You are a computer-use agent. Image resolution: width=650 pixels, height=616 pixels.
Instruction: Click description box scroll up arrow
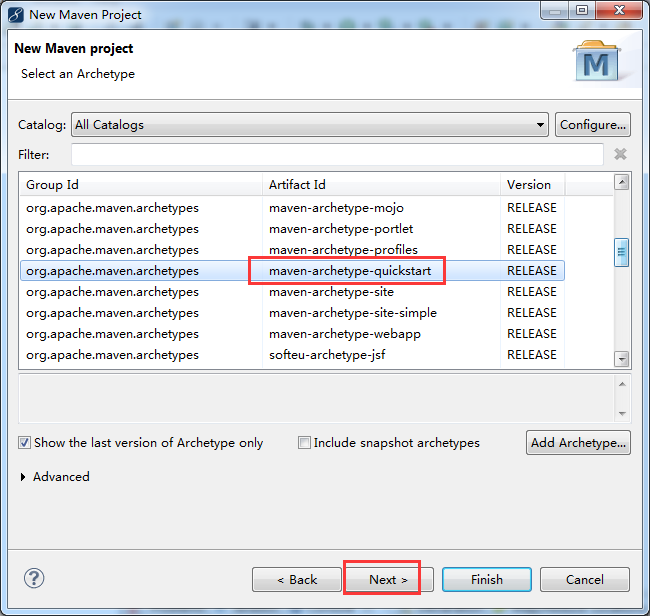622,384
